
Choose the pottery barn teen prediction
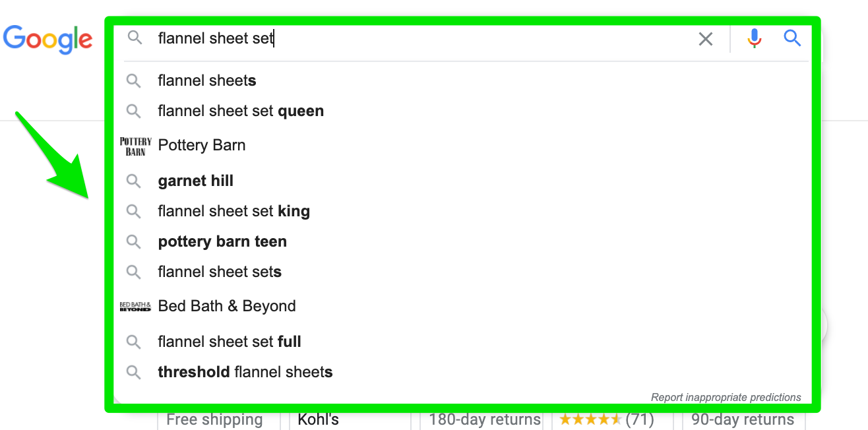coord(222,241)
